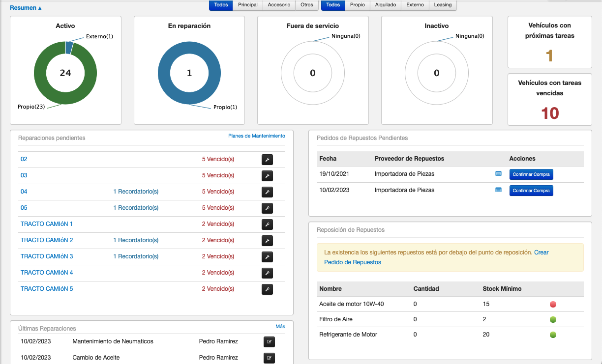
Task: Edit the Cambio de Aceite repair
Action: 269,358
